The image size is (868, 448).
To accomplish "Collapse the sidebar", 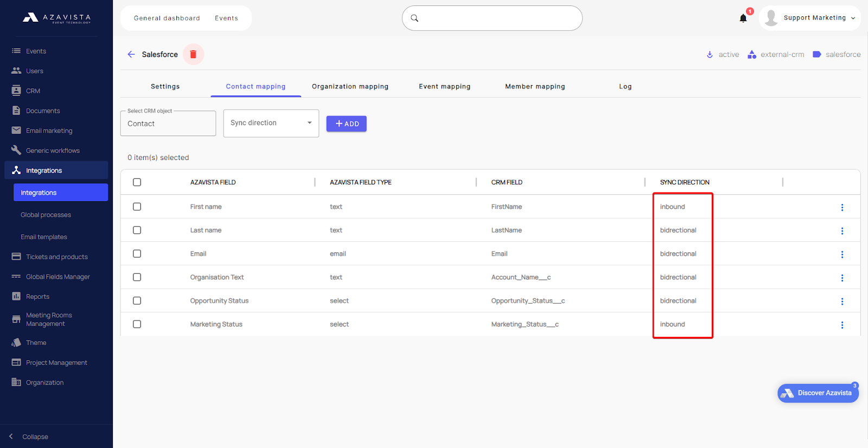I will click(x=29, y=437).
